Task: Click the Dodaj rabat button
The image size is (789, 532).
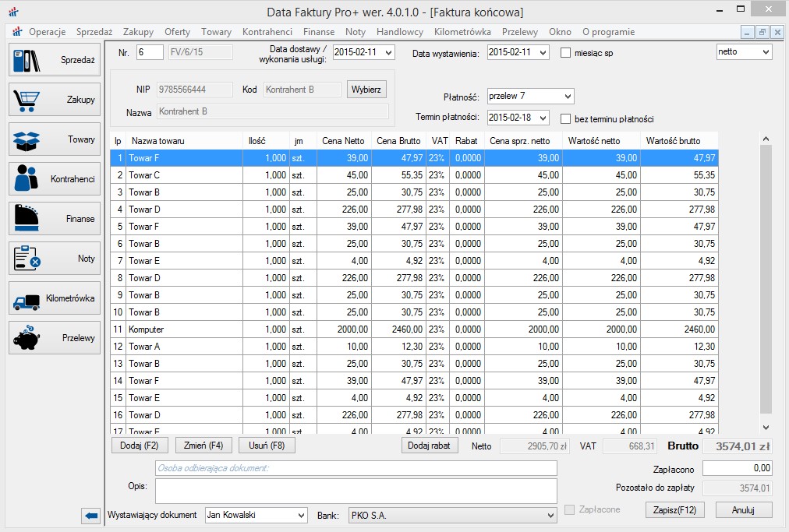Action: (430, 446)
